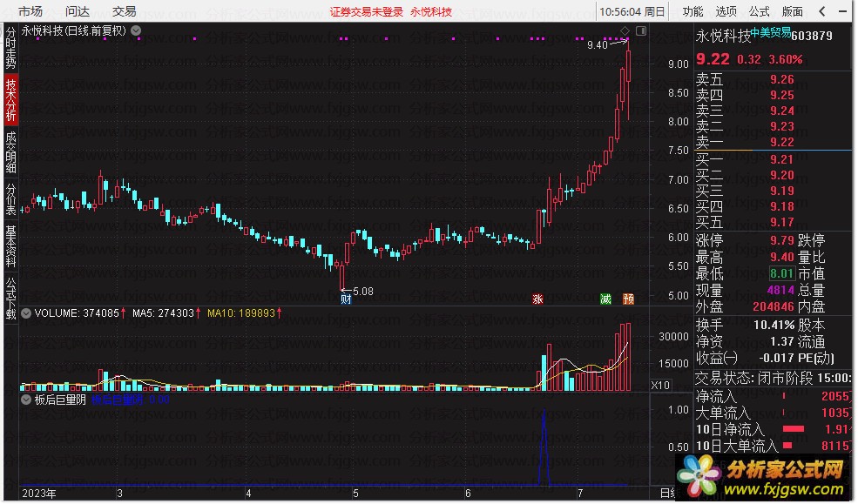Open the 成交明细 sidebar tab
Image resolution: width=858 pixels, height=504 pixels.
point(11,152)
